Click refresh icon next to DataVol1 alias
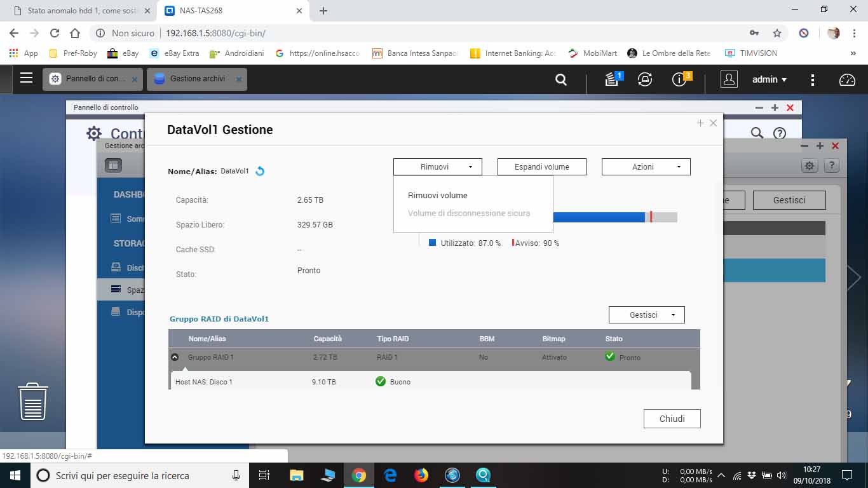Image resolution: width=868 pixels, height=488 pixels. 260,171
